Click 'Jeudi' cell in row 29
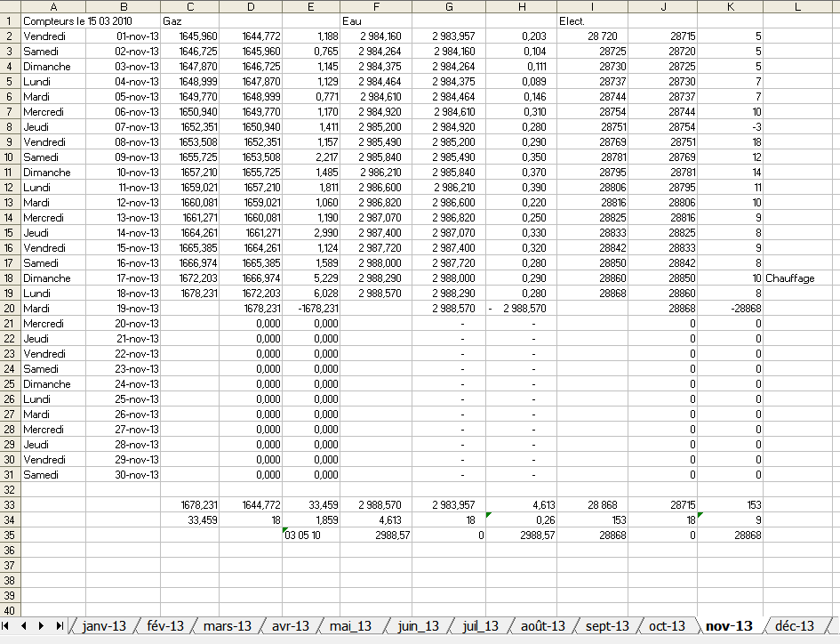This screenshot has height=644, width=840. (x=53, y=445)
